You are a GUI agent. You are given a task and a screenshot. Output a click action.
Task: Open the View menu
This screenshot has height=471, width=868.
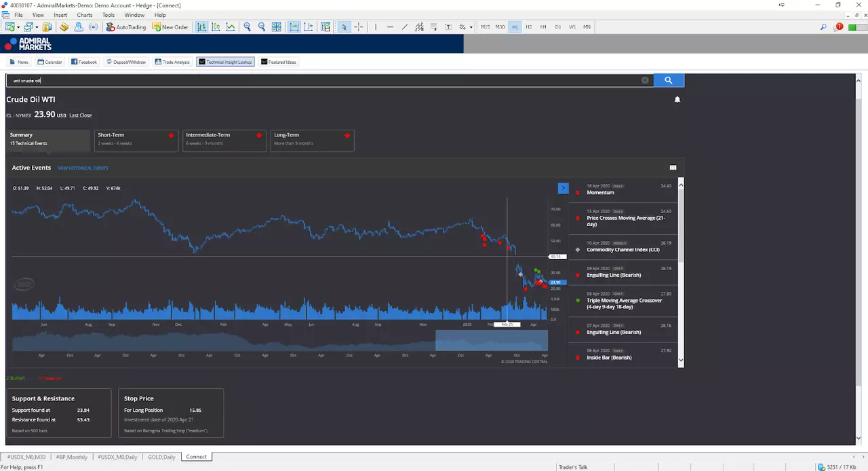[x=38, y=15]
